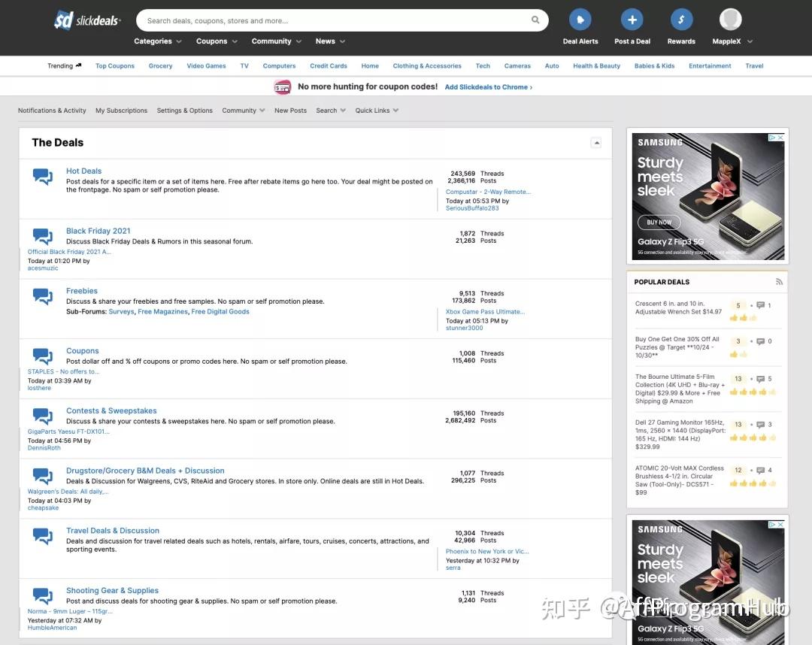
Task: Open the Community dropdown in header
Action: (276, 41)
